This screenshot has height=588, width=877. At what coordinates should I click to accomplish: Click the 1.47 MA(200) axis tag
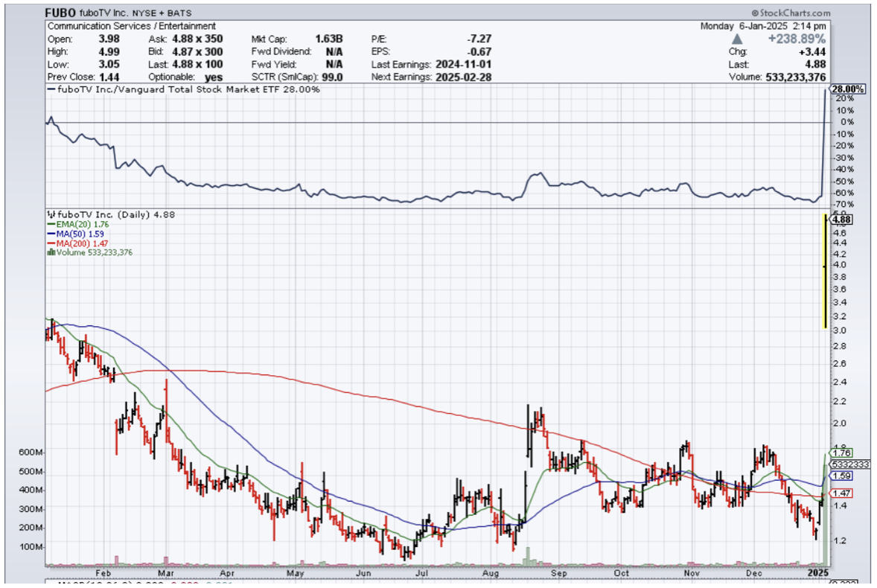tap(841, 493)
